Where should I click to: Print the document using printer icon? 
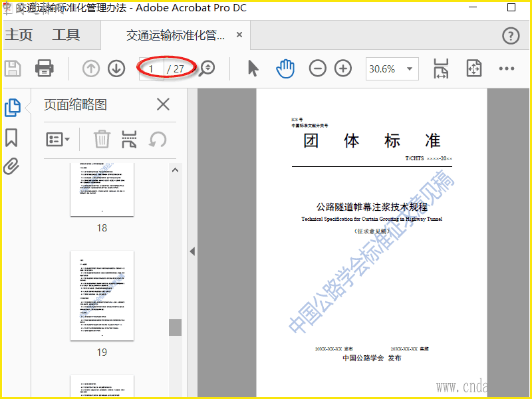pyautogui.click(x=44, y=68)
